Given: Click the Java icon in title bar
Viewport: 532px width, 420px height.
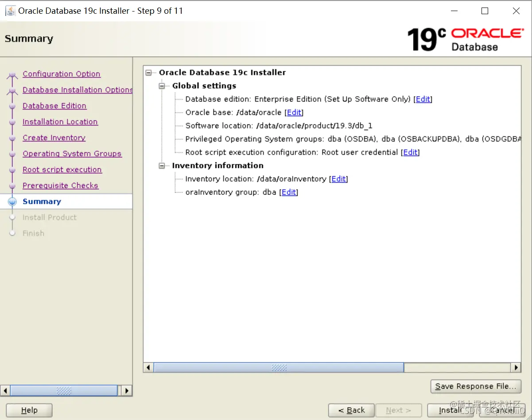Looking at the screenshot, I should point(10,11).
